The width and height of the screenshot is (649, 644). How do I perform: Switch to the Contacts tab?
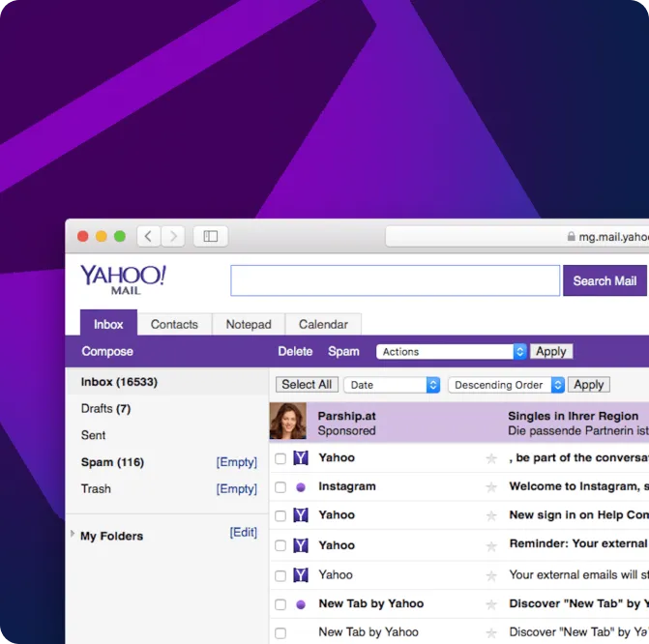click(174, 325)
